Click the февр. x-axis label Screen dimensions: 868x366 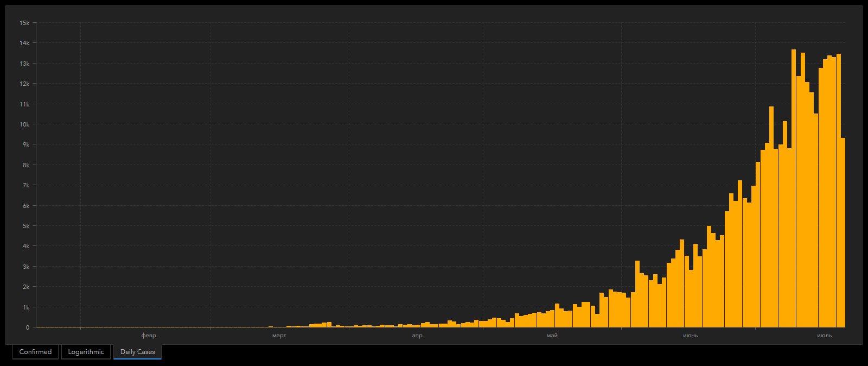click(149, 336)
